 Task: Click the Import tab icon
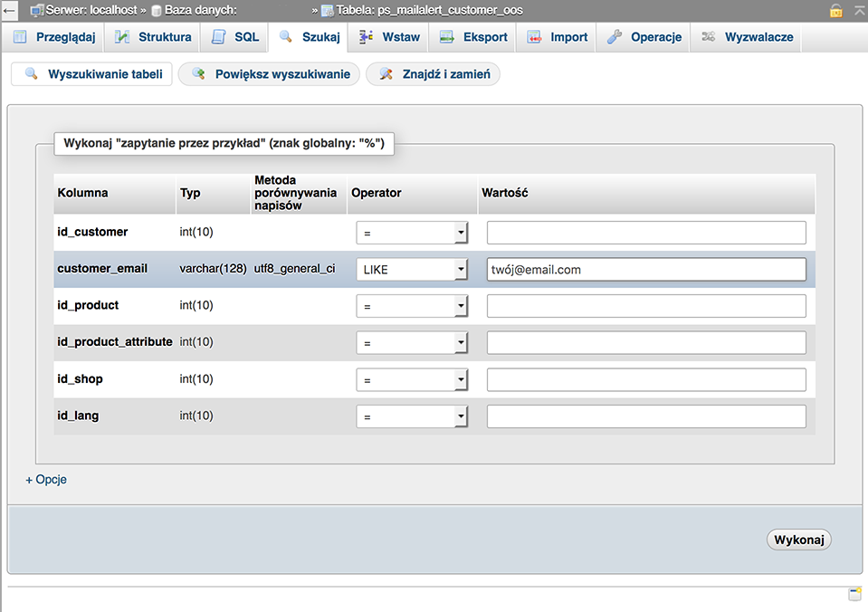(534, 37)
